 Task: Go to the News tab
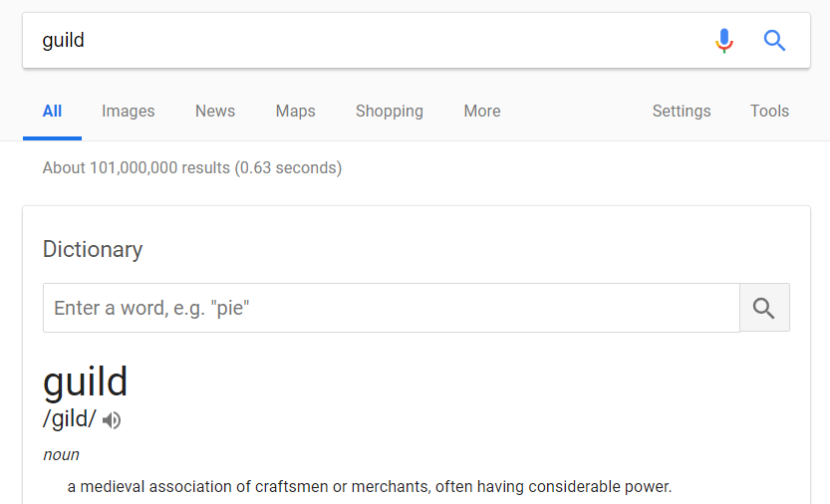click(215, 112)
